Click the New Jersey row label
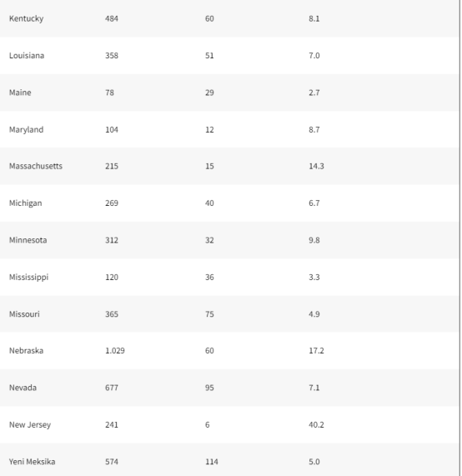Image resolution: width=462 pixels, height=476 pixels. coord(30,425)
